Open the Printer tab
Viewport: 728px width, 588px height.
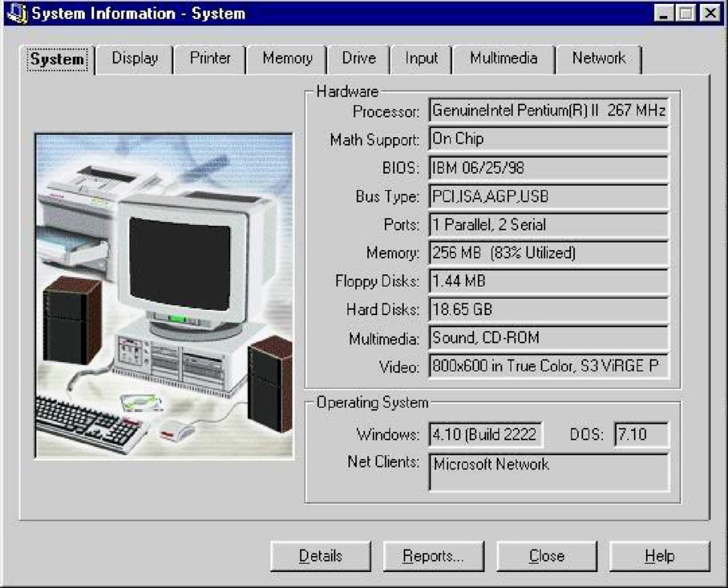(210, 59)
